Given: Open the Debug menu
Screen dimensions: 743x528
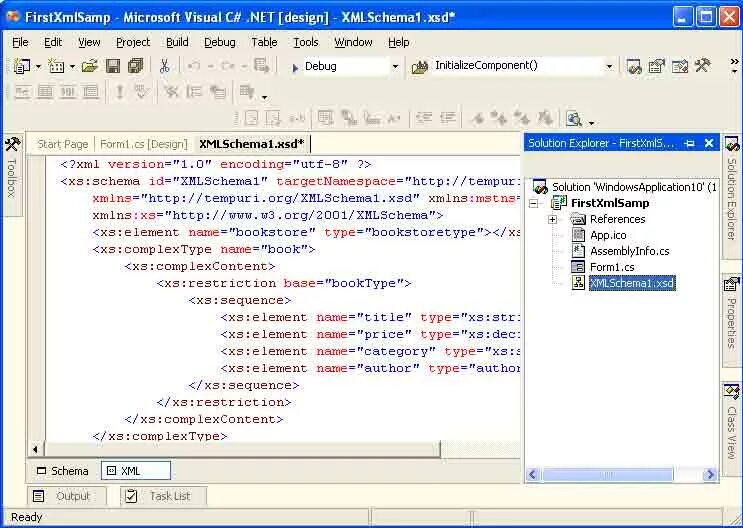Looking at the screenshot, I should [219, 42].
